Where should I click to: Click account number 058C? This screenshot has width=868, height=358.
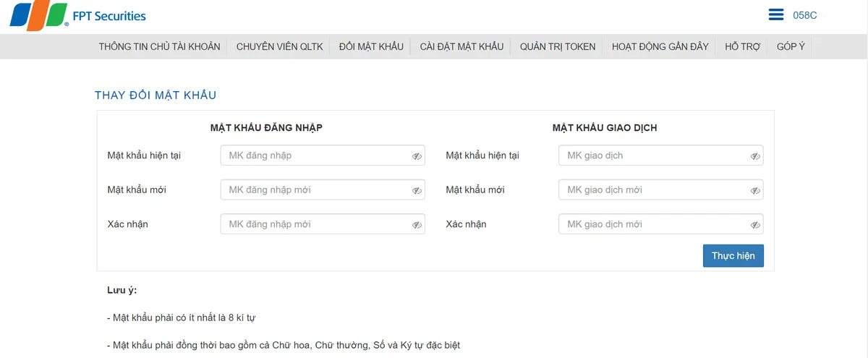click(x=805, y=15)
